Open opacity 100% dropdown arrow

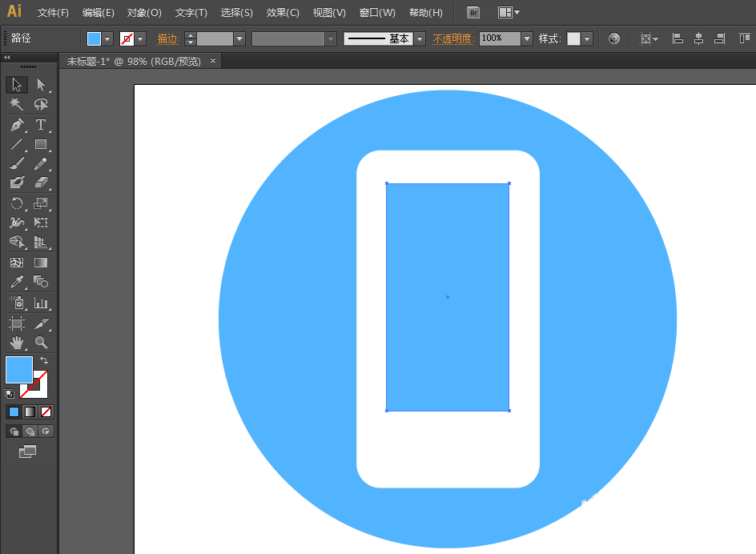point(527,38)
